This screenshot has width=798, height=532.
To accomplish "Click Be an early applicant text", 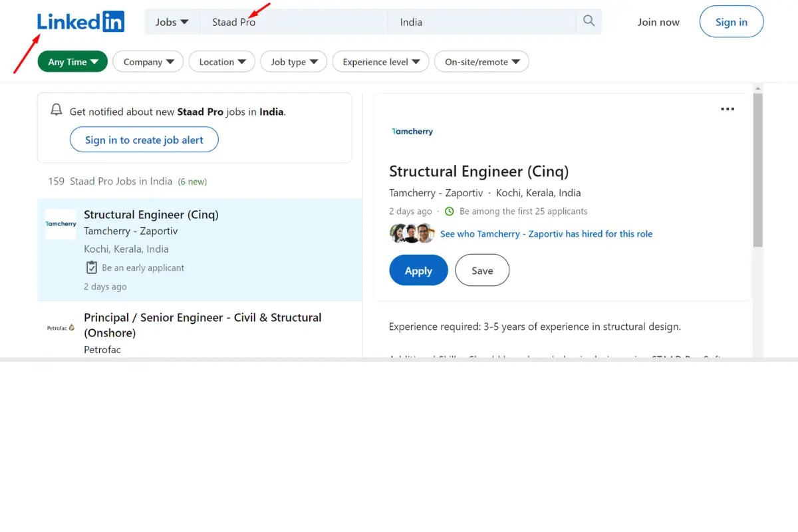I will point(143,268).
